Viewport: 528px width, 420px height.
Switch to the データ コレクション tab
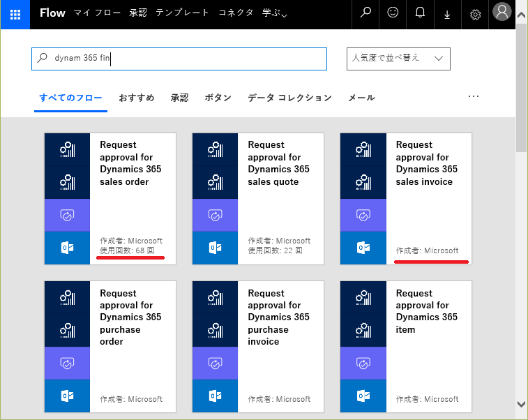tap(289, 98)
